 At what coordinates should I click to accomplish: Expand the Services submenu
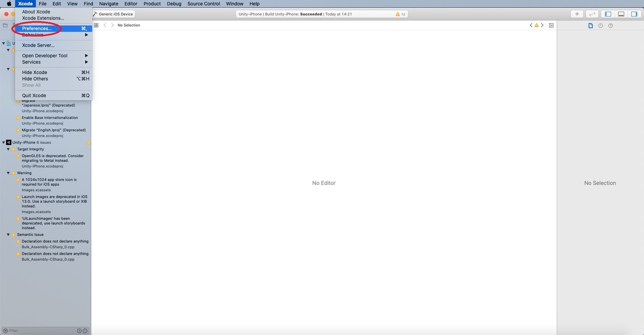tap(54, 62)
